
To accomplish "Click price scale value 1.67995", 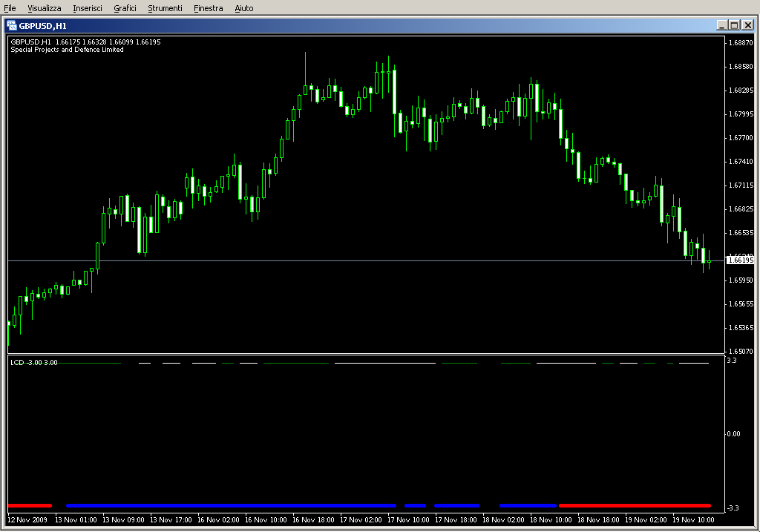I will coord(741,114).
